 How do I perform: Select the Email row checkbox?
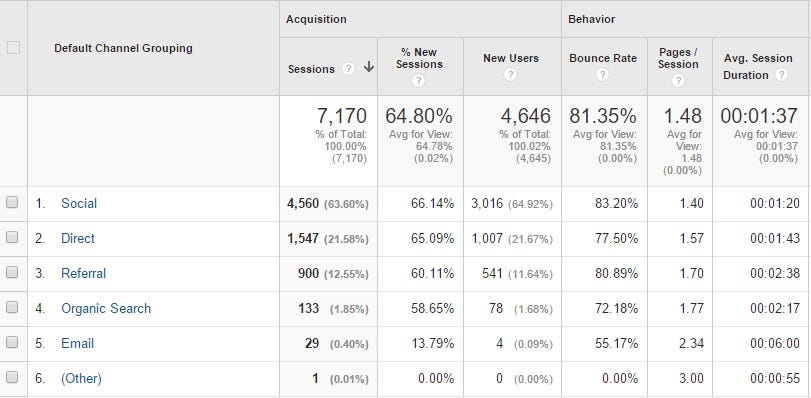tap(12, 342)
